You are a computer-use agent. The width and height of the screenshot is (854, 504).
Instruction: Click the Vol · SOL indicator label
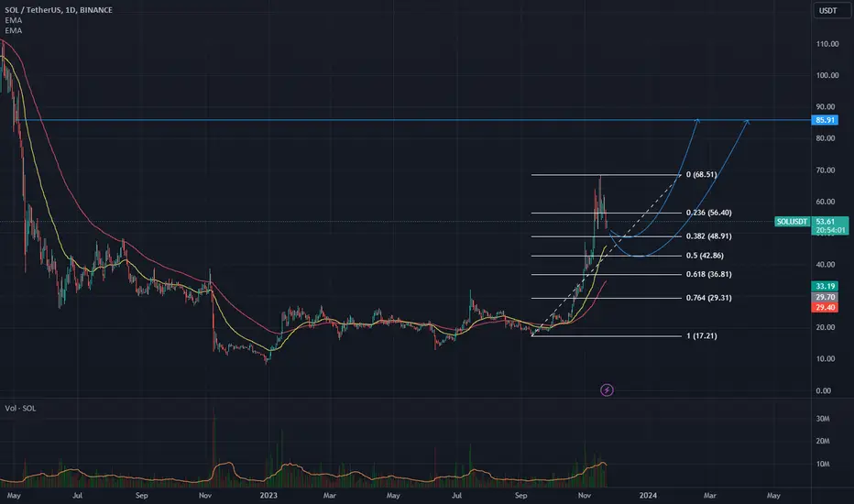point(20,408)
